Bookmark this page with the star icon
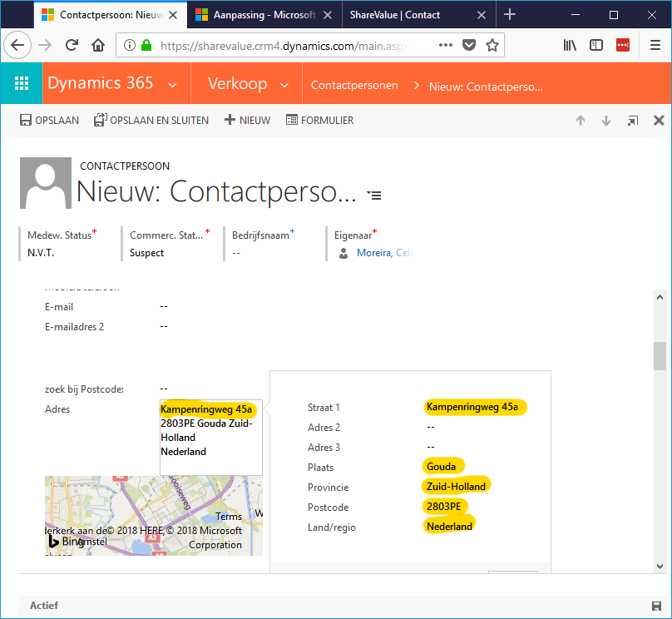Viewport: 672px width, 619px height. click(492, 45)
